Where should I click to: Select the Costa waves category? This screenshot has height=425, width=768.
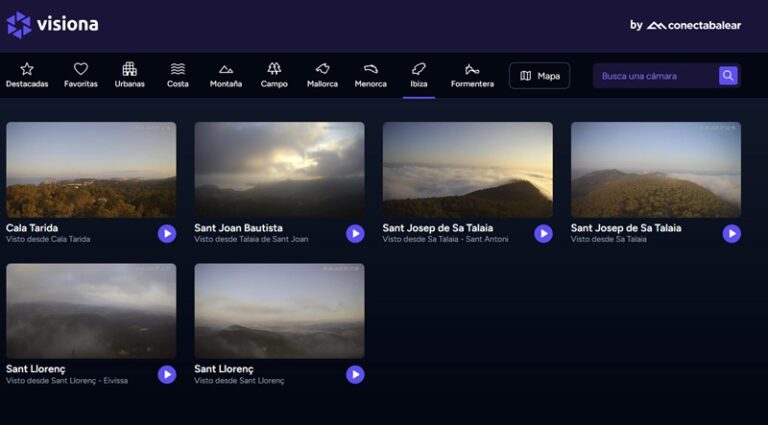[178, 75]
